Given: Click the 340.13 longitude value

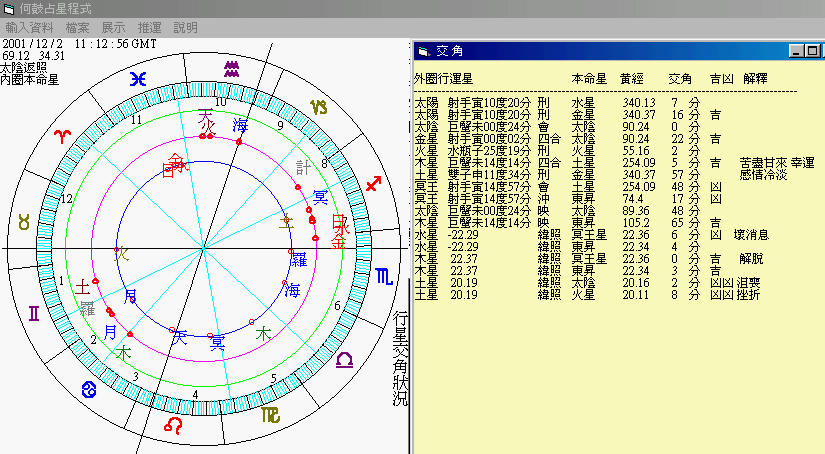Looking at the screenshot, I should pos(639,103).
